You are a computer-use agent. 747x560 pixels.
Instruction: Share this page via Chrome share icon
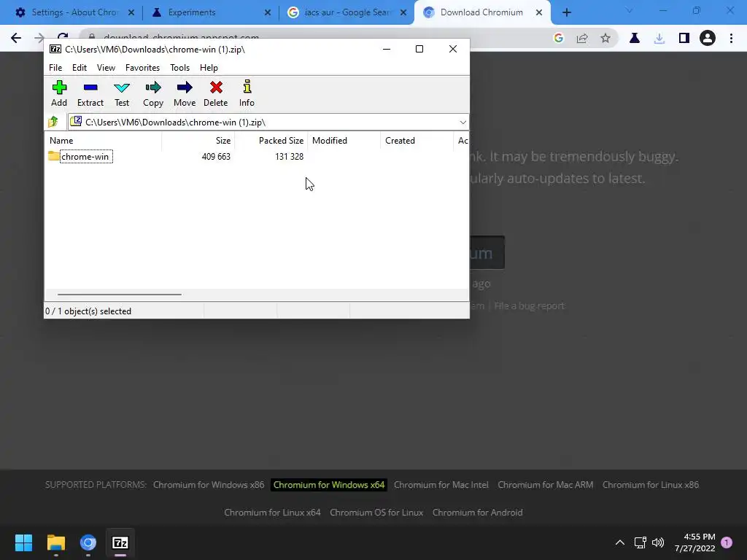(582, 38)
